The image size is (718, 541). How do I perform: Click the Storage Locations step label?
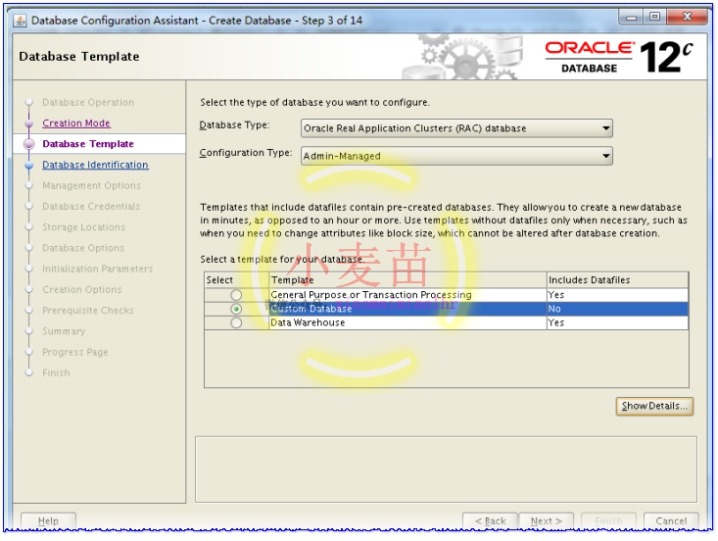tap(84, 227)
